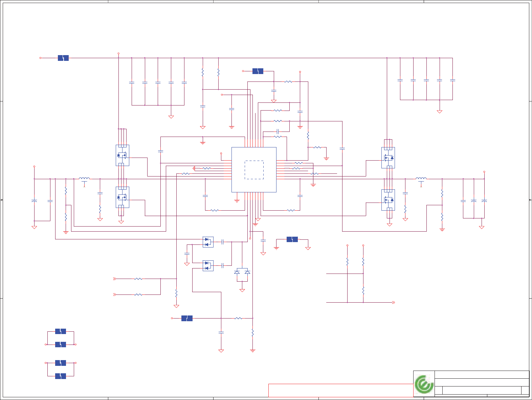Click the far-left terminal circle on top rail
This screenshot has width=532, height=400.
40,58
